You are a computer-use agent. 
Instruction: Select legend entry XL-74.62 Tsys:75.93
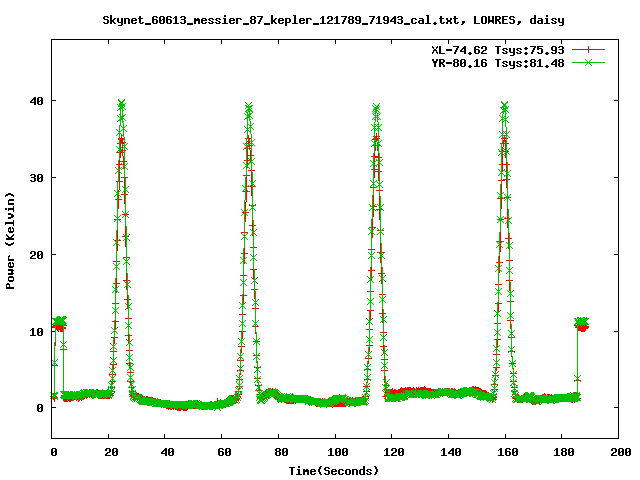pyautogui.click(x=498, y=50)
